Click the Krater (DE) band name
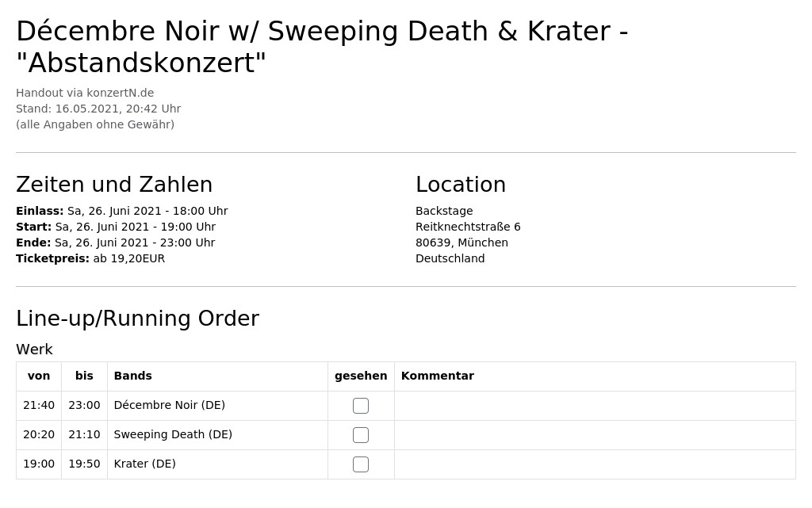Image resolution: width=812 pixels, height=508 pixels. [x=144, y=464]
